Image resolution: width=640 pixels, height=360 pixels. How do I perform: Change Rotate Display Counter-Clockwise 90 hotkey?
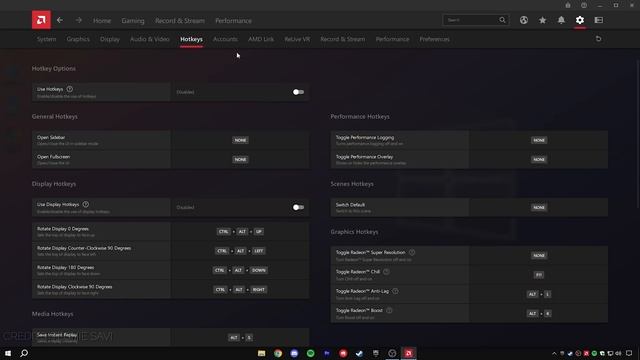tap(240, 251)
